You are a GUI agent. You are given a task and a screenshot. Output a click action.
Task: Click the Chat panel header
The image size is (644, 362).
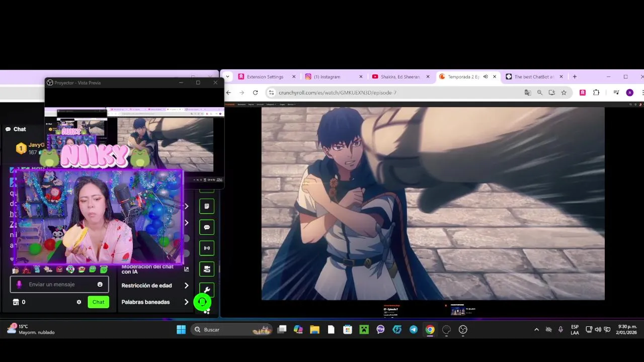coord(16,129)
